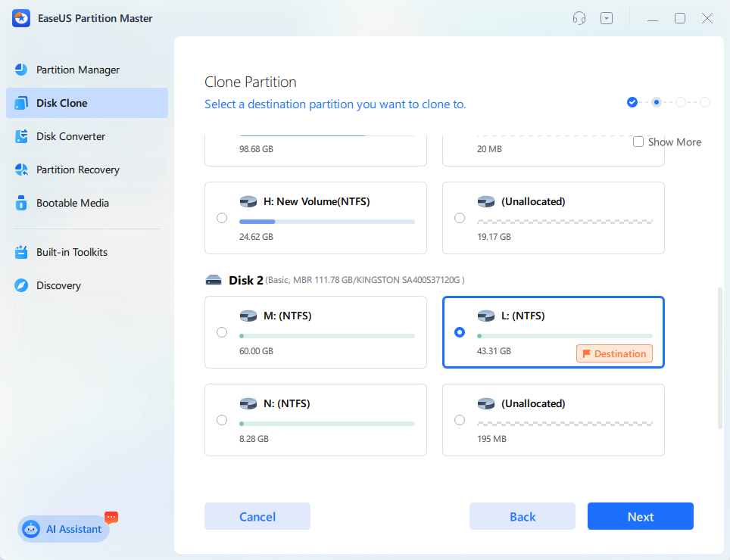Click the Disk Converter sidebar icon
Screen dimensions: 730x560
point(21,136)
